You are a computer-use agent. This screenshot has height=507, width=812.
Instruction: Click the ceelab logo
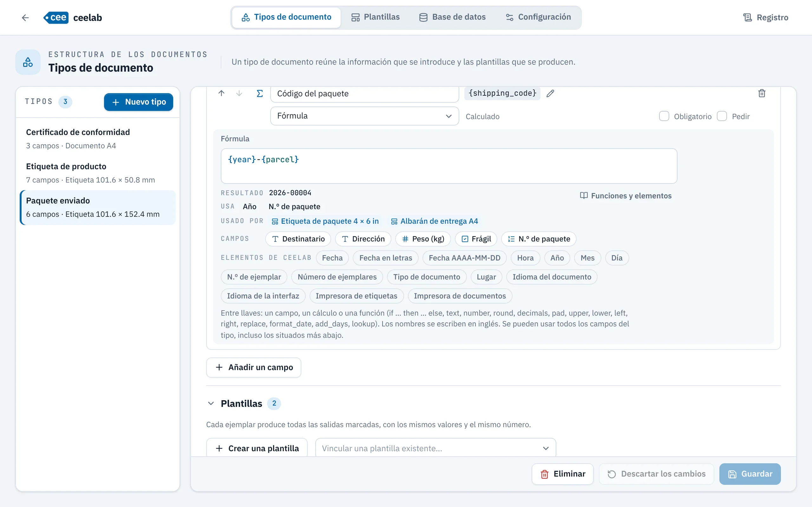click(73, 17)
